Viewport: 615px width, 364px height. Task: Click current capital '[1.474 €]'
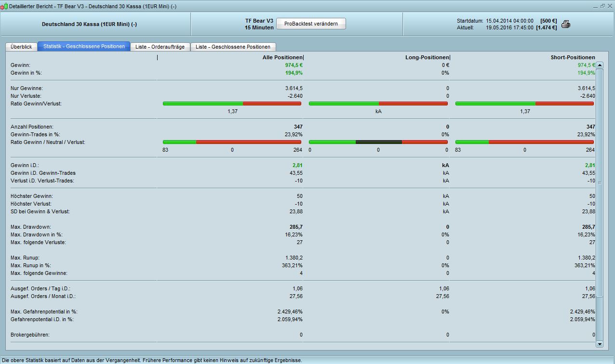point(547,28)
